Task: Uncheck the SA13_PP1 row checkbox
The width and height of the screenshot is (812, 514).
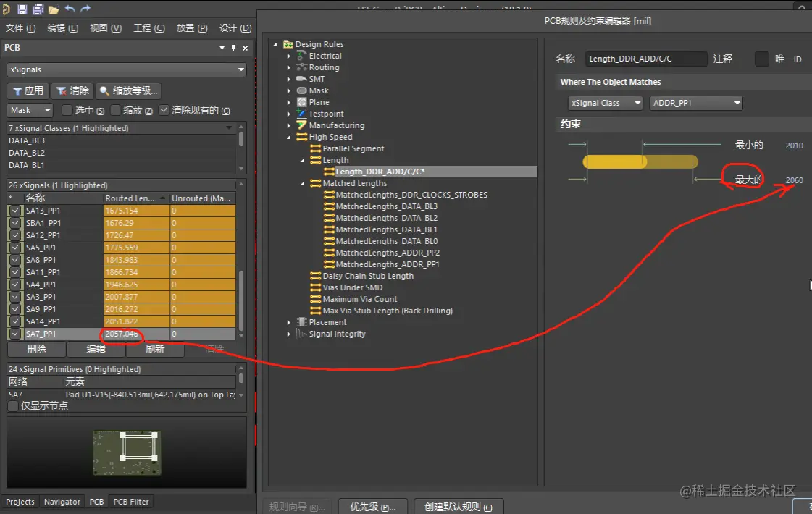Action: [x=15, y=211]
